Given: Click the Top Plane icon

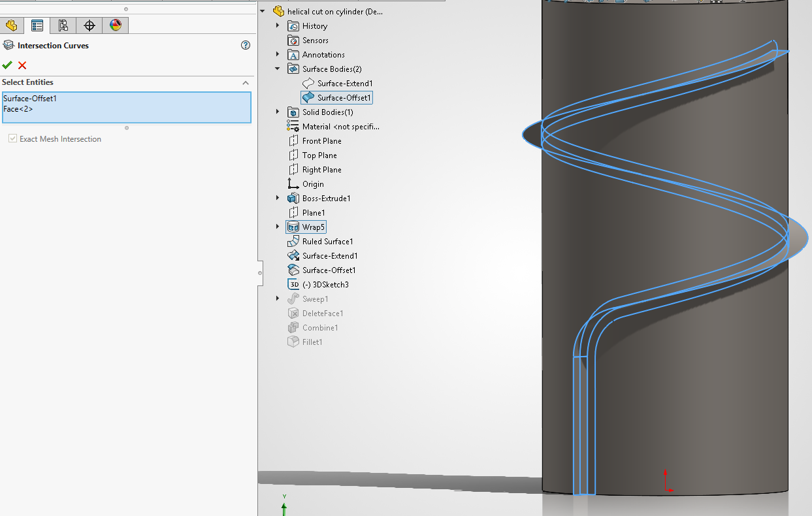Looking at the screenshot, I should click(x=293, y=155).
